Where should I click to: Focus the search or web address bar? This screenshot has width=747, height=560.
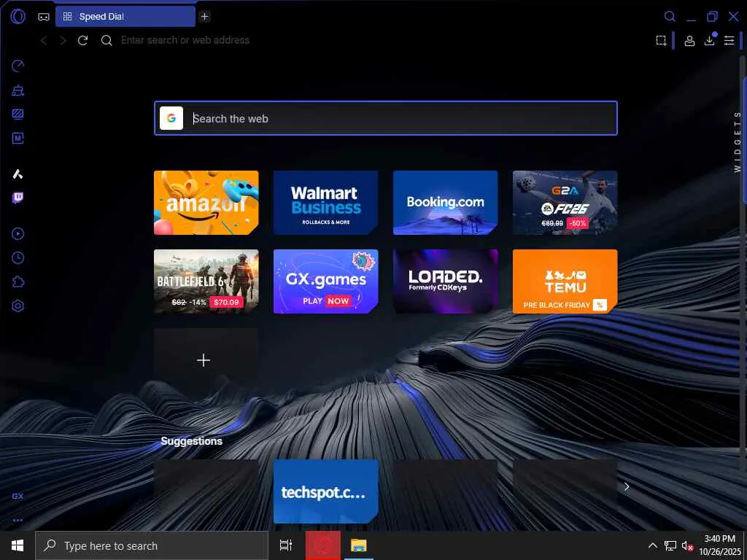(185, 41)
